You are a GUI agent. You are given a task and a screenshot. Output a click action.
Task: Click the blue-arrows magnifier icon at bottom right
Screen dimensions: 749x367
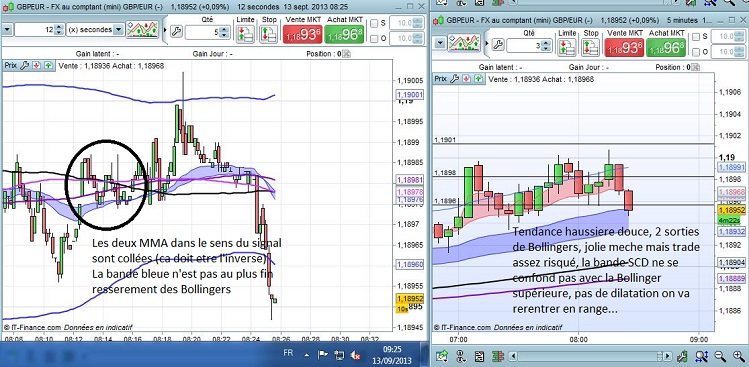click(701, 356)
